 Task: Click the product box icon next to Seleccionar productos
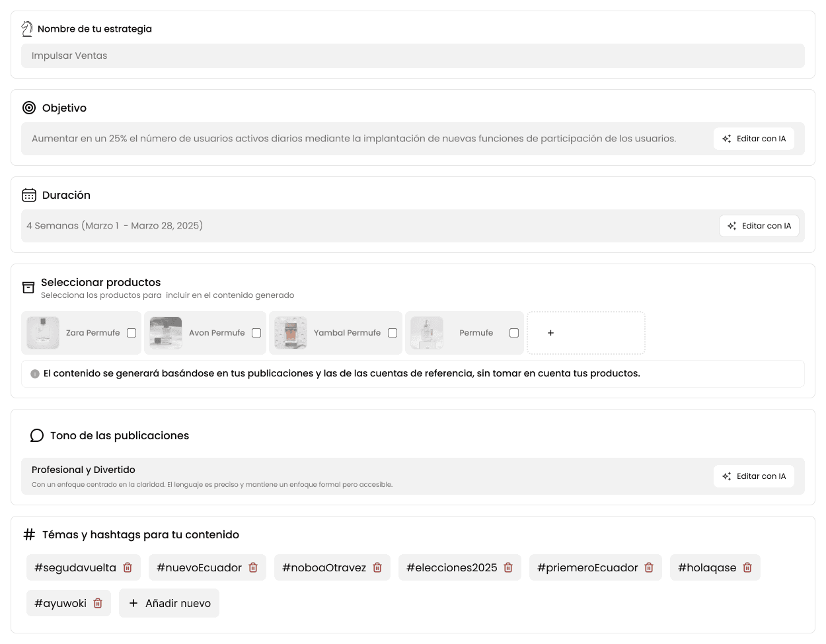28,287
